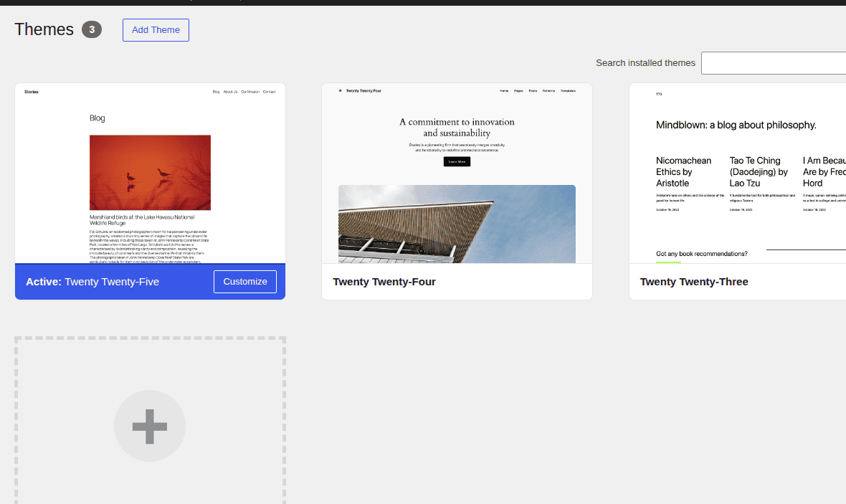Viewport: 846px width, 504px height.
Task: Click the Add Theme button
Action: click(156, 30)
